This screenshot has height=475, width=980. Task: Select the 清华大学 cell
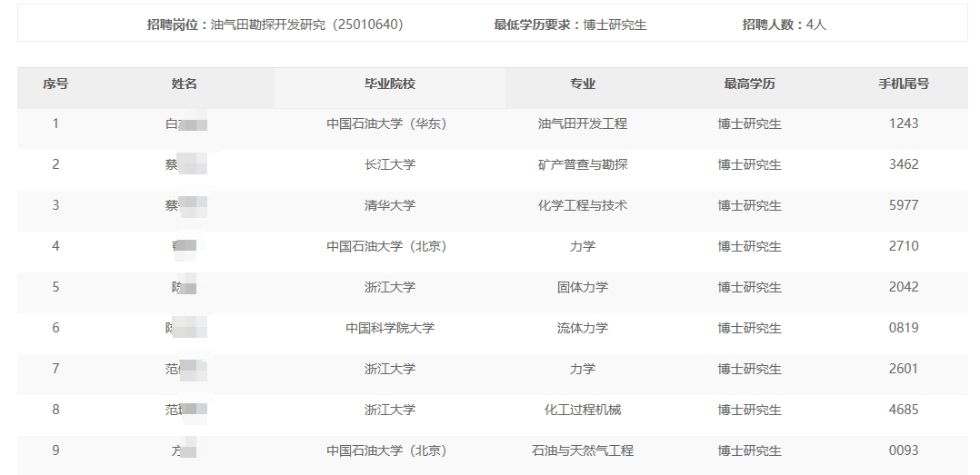click(389, 205)
